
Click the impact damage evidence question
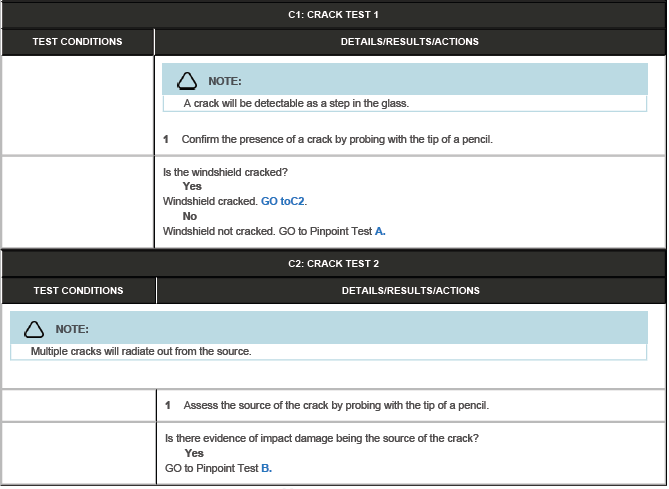pyautogui.click(x=321, y=438)
